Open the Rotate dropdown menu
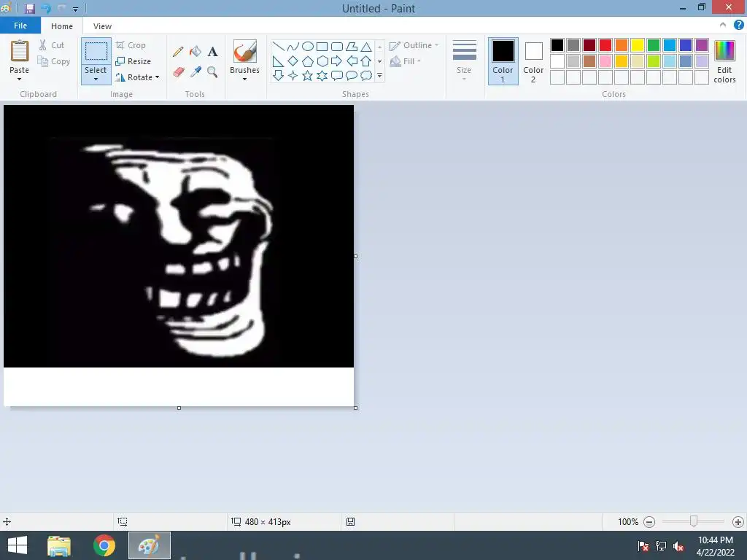The image size is (747, 560). [x=137, y=77]
